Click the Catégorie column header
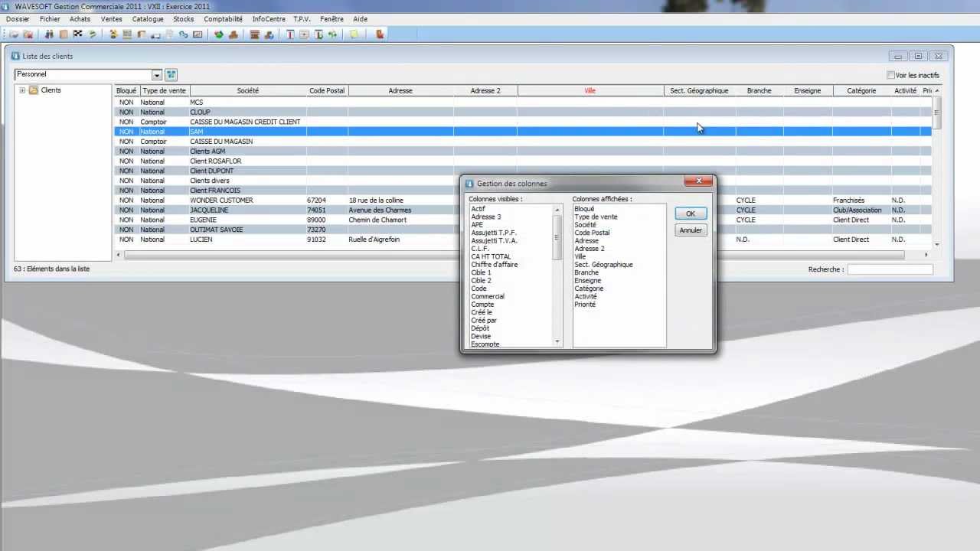The image size is (980, 551). (x=861, y=90)
